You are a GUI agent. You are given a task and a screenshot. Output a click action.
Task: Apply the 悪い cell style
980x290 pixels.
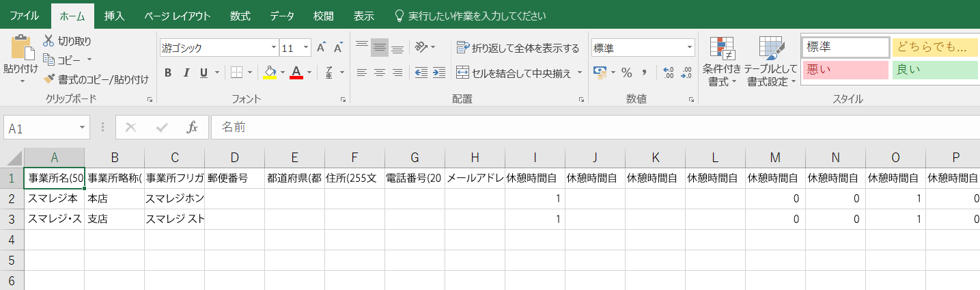click(846, 70)
